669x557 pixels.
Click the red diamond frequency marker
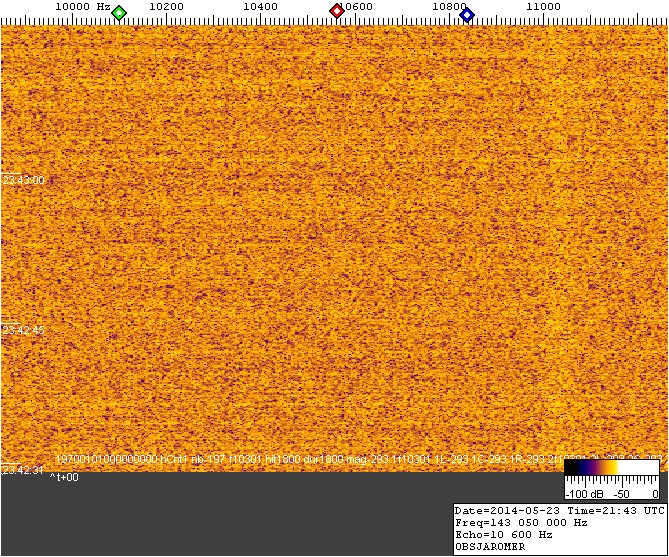click(337, 12)
